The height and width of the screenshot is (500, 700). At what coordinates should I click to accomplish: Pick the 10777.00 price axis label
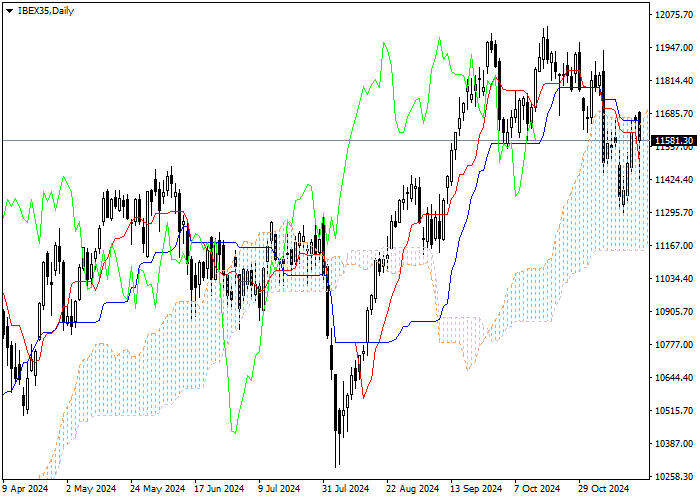[x=674, y=345]
